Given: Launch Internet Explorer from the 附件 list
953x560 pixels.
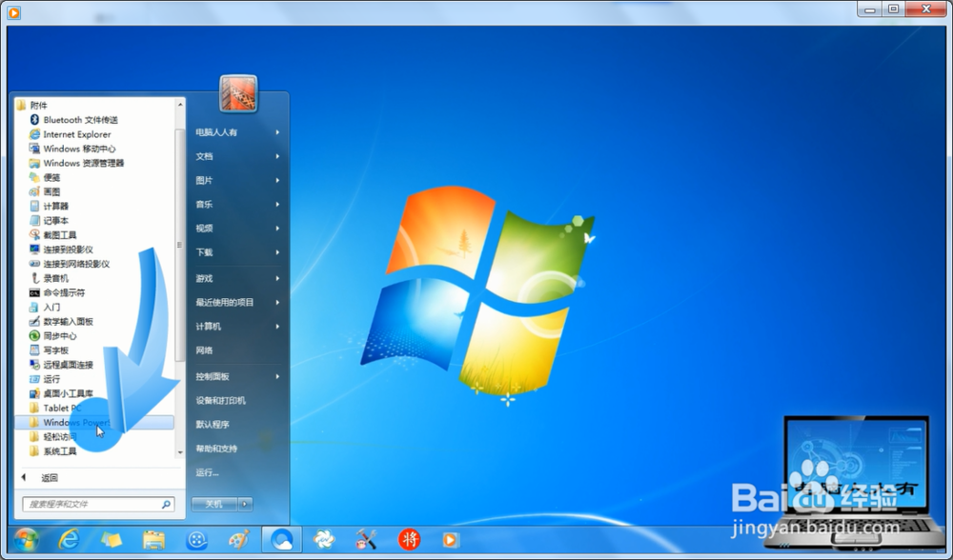Looking at the screenshot, I should pos(70,134).
